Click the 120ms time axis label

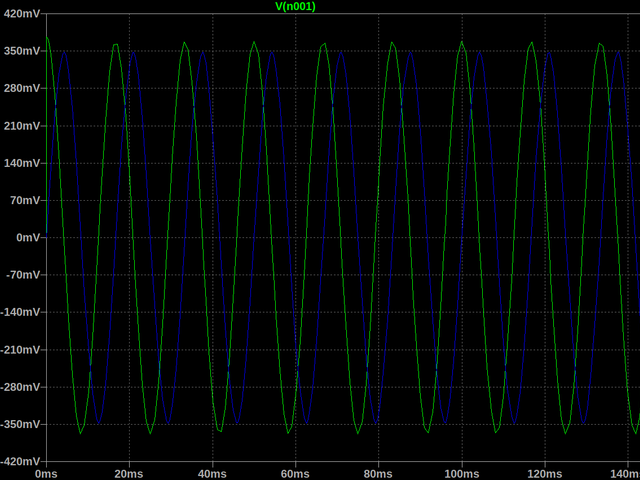click(543, 472)
